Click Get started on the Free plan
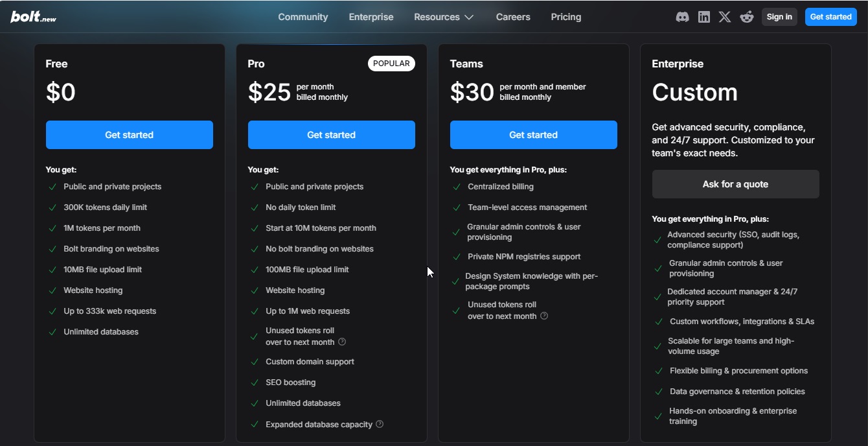868x446 pixels. pos(129,134)
